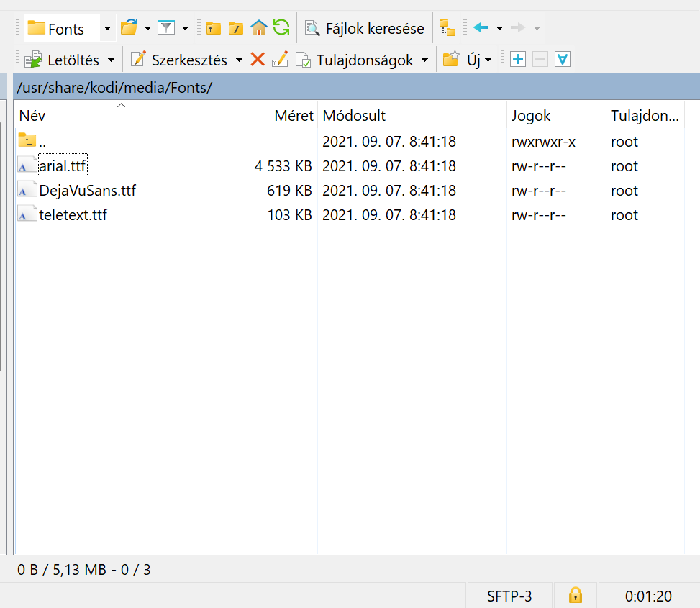This screenshot has height=608, width=700.
Task: Click the DejaVuSans.ttf font file icon
Action: [x=27, y=189]
